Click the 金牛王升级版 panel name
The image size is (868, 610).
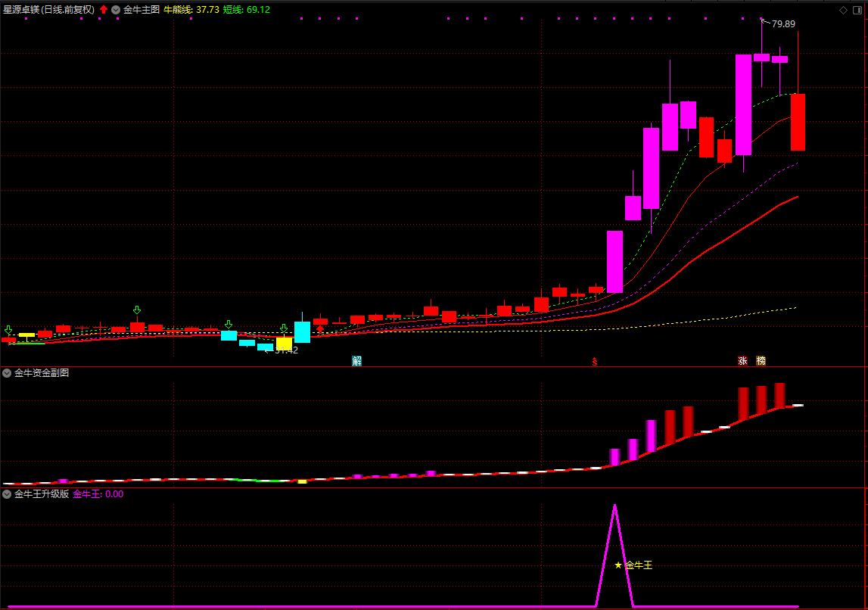pyautogui.click(x=42, y=494)
